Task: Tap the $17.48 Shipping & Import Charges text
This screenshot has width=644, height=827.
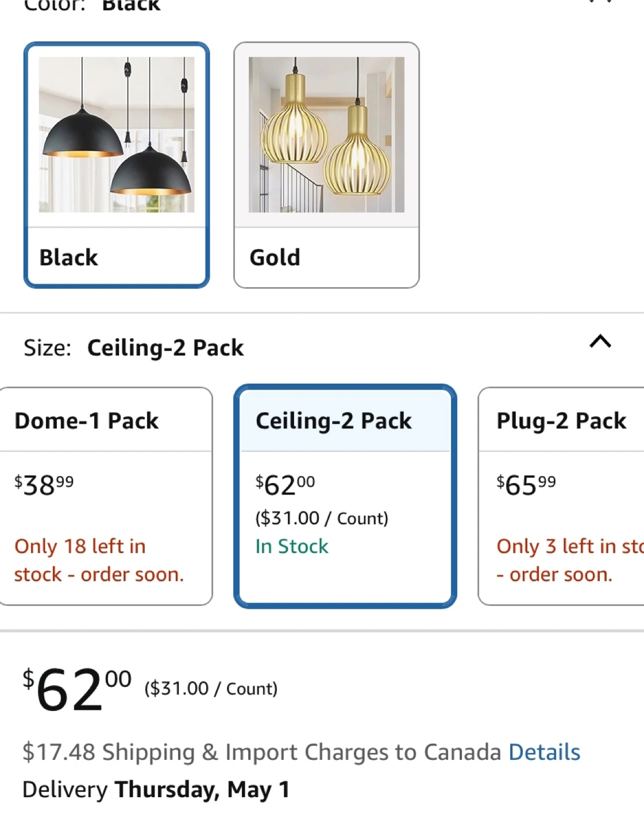Action: (261, 752)
